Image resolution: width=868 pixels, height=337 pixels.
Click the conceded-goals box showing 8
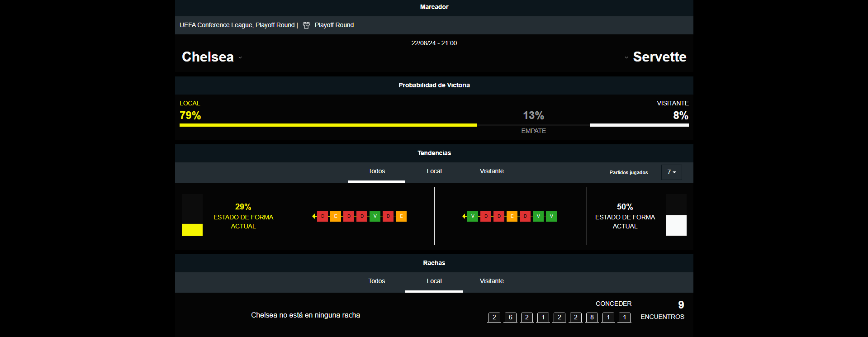tap(592, 317)
